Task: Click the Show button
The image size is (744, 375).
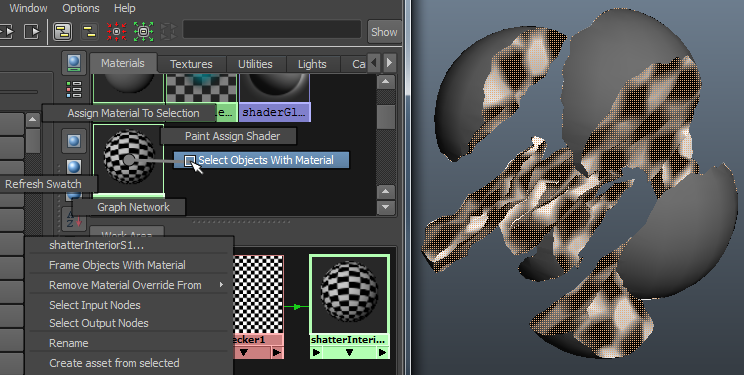Action: pos(384,32)
